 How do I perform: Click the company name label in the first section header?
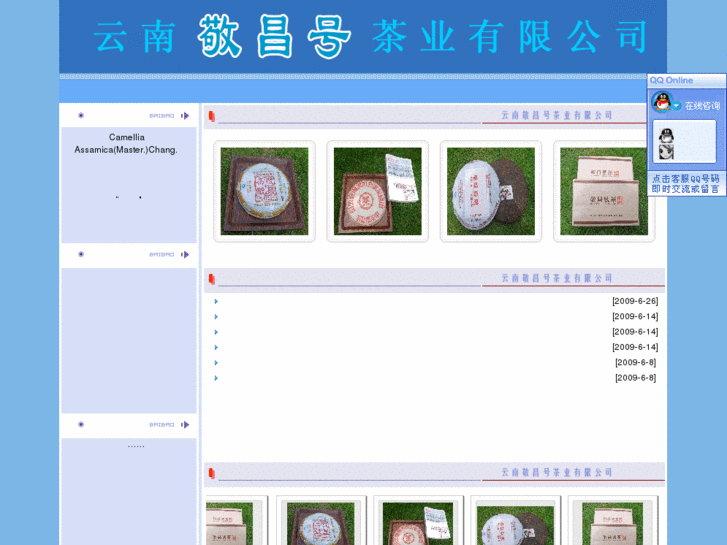pos(556,115)
